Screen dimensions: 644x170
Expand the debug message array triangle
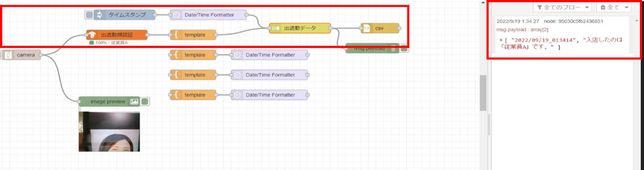(501, 40)
